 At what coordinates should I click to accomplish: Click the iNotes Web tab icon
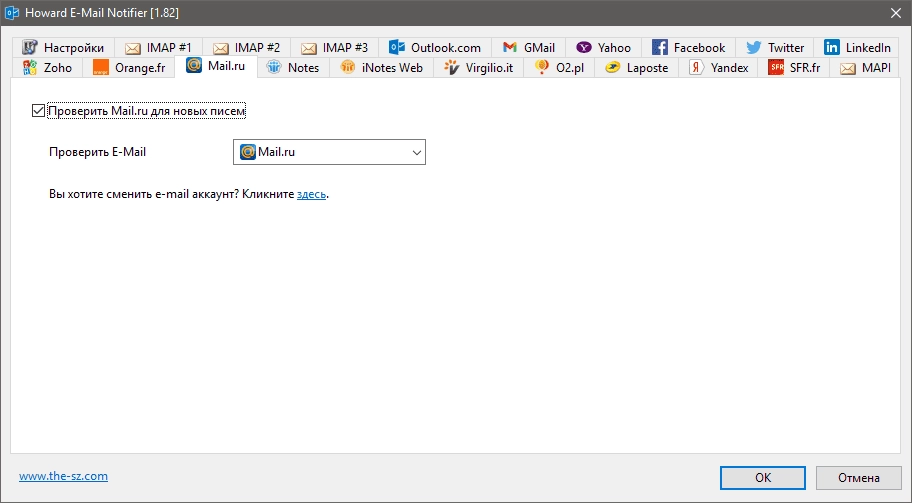tap(348, 67)
